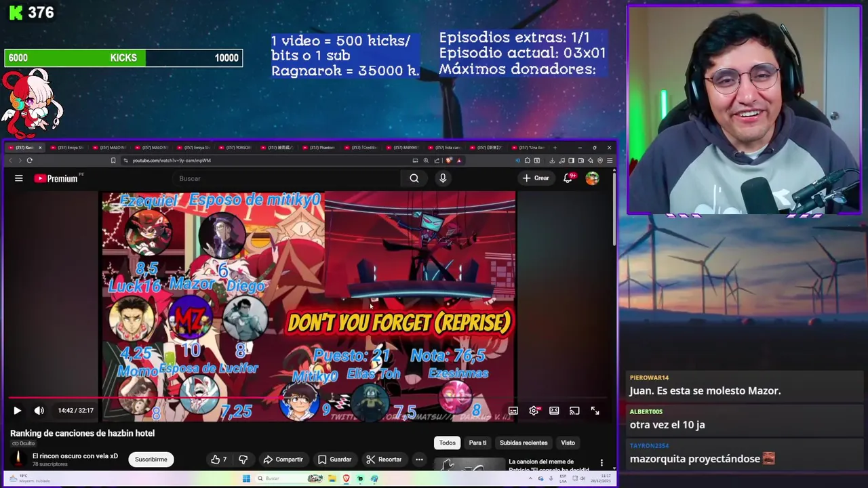
Task: Seek on the red video progress bar
Action: point(309,398)
